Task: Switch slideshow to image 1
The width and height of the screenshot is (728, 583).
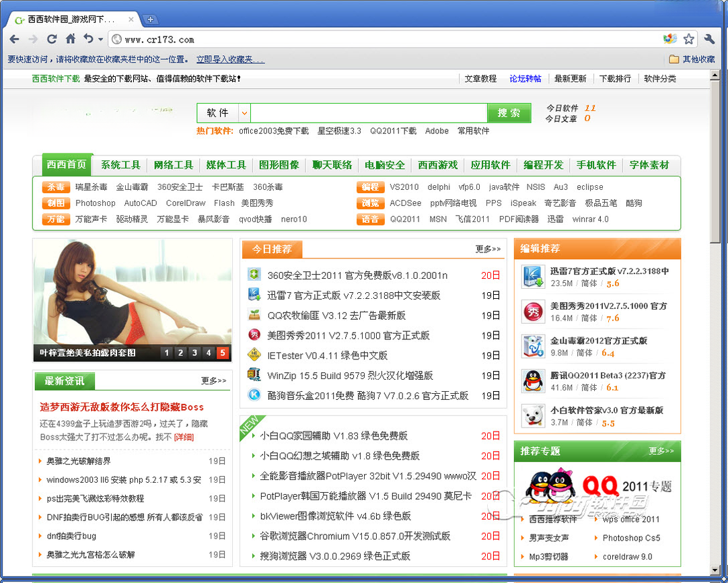Action: (166, 353)
